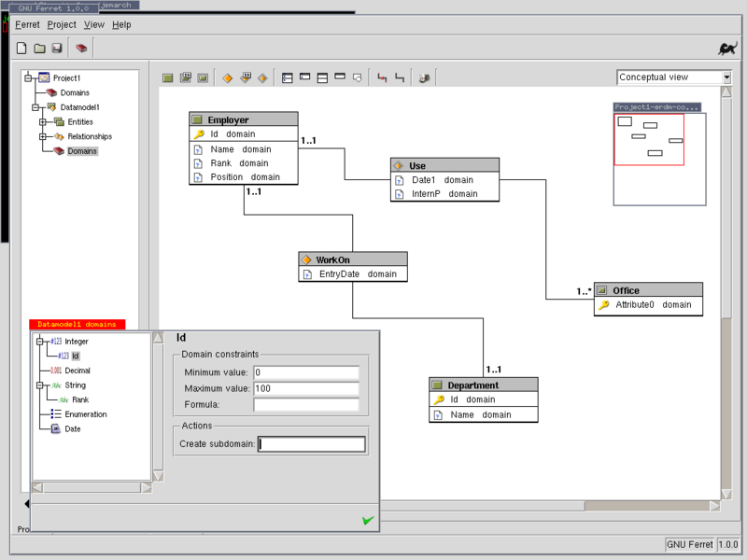Image resolution: width=747 pixels, height=560 pixels.
Task: Expand the Relationships tree node
Action: pyautogui.click(x=43, y=136)
